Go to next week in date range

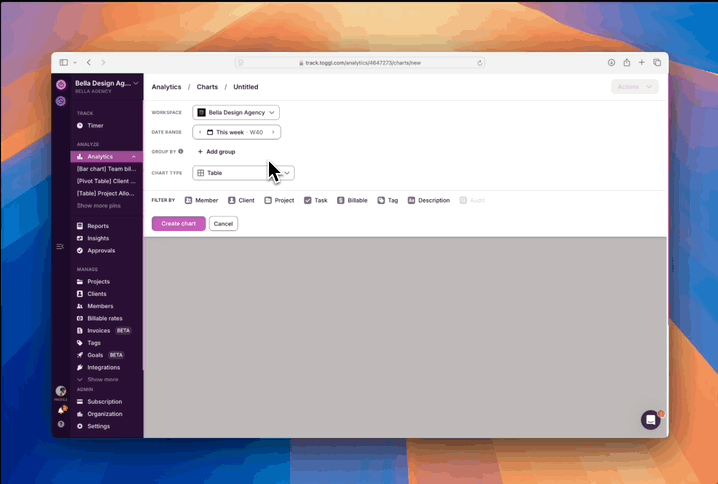[273, 132]
